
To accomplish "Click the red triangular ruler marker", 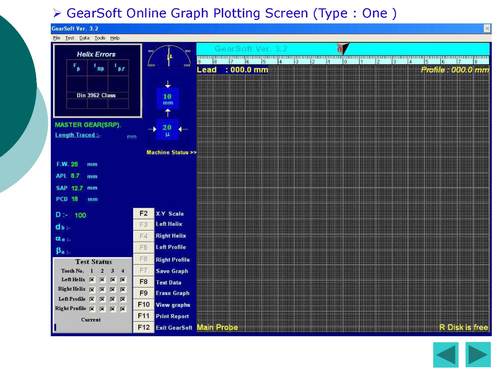I will pyautogui.click(x=342, y=49).
